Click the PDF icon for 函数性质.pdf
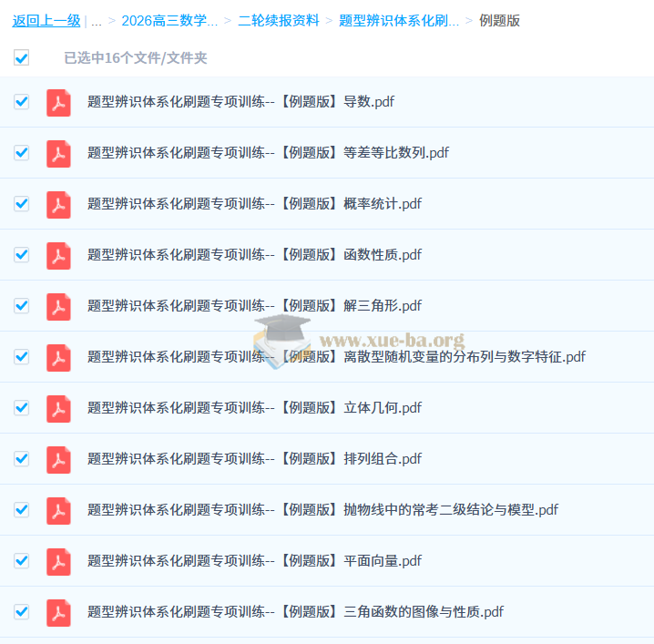Viewport: 654px width, 644px height. coord(58,255)
